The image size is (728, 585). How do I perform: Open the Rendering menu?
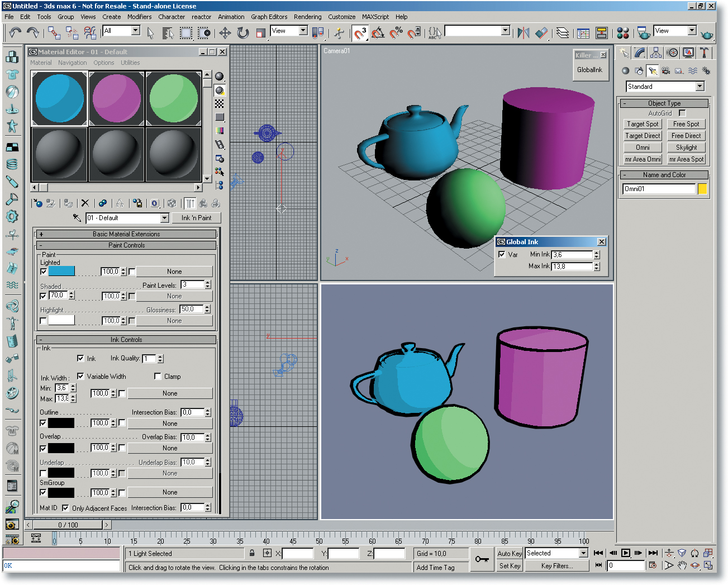tap(308, 17)
